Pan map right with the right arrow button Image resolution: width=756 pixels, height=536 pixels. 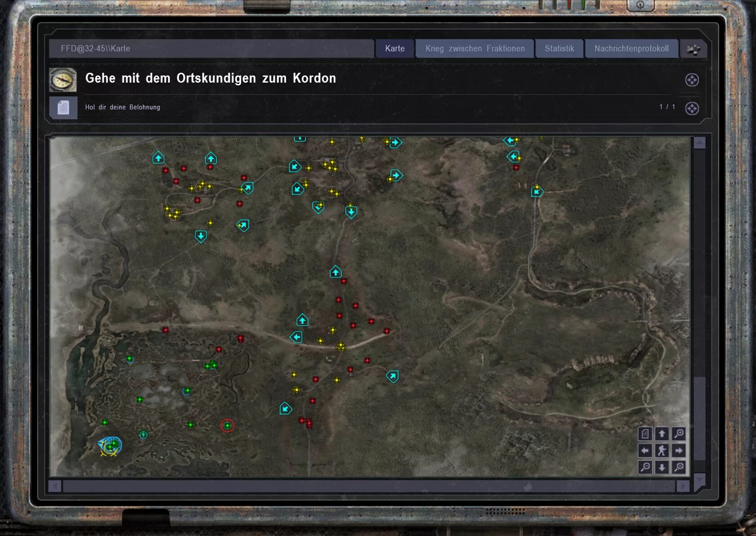(679, 451)
